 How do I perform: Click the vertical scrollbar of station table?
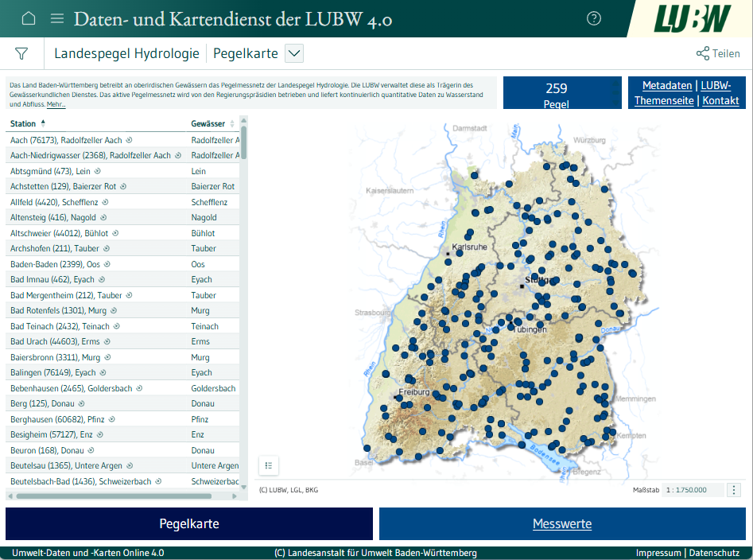[243, 142]
